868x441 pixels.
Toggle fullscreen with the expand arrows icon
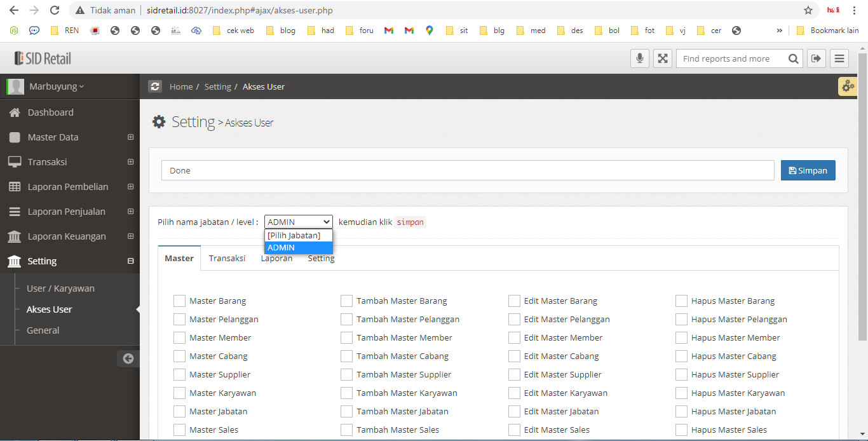pyautogui.click(x=662, y=58)
